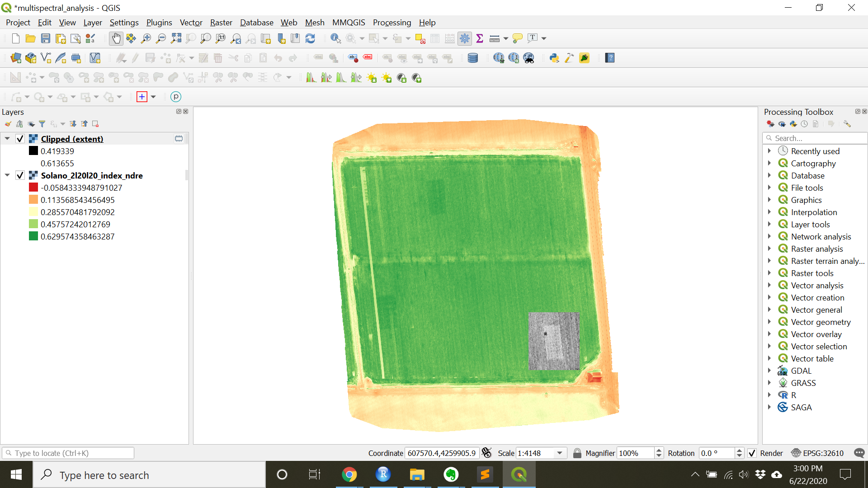Select Interpolation toolbox group
The width and height of the screenshot is (868, 488).
(x=814, y=212)
